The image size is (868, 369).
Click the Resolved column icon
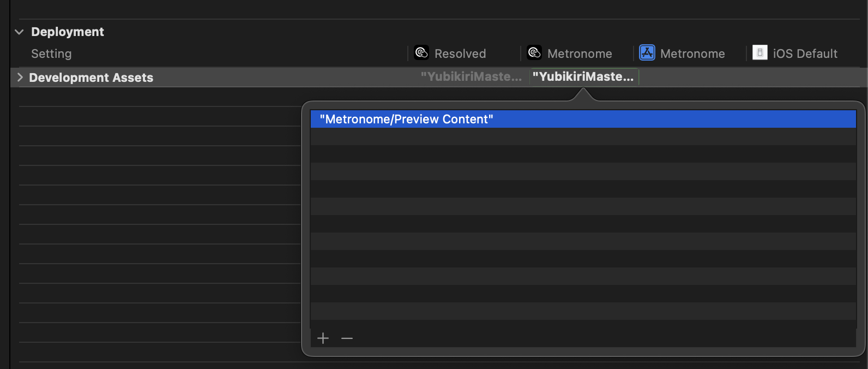coord(421,52)
